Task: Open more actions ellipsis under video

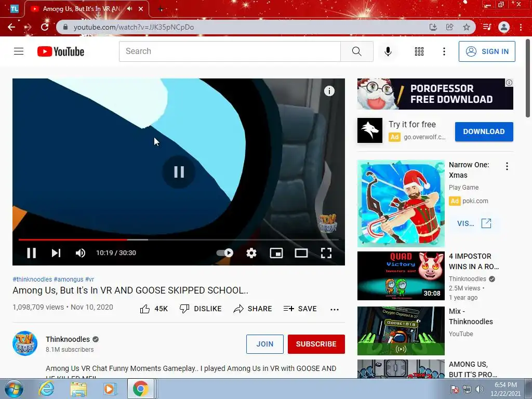Action: point(335,309)
